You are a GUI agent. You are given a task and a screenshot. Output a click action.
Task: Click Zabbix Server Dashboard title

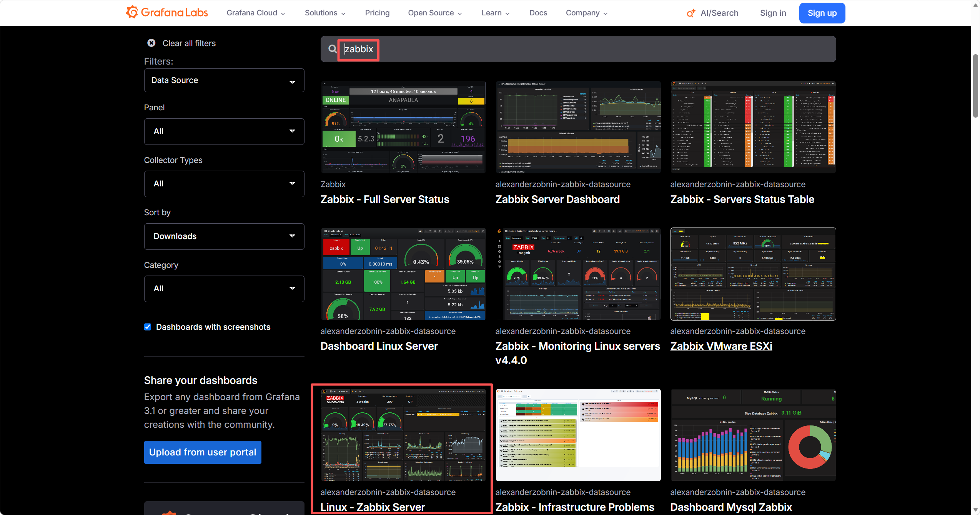pos(557,199)
